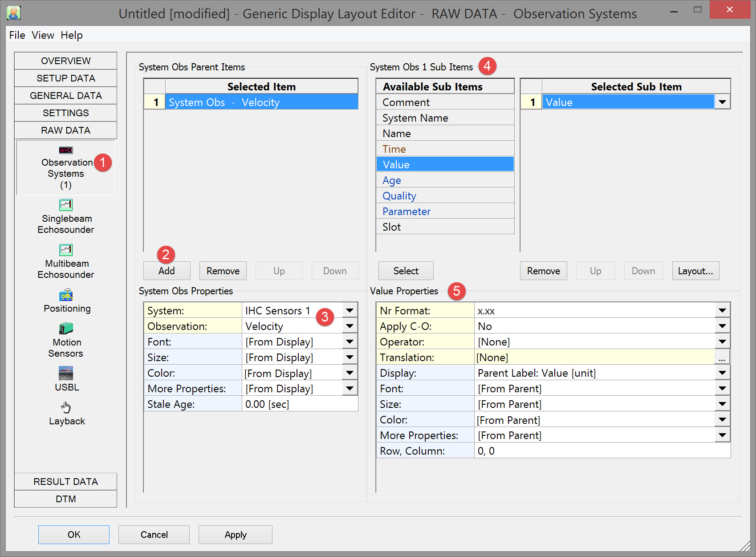Viewport: 756px width, 557px height.
Task: Select the Multibeam Echosounder icon
Action: [x=66, y=250]
